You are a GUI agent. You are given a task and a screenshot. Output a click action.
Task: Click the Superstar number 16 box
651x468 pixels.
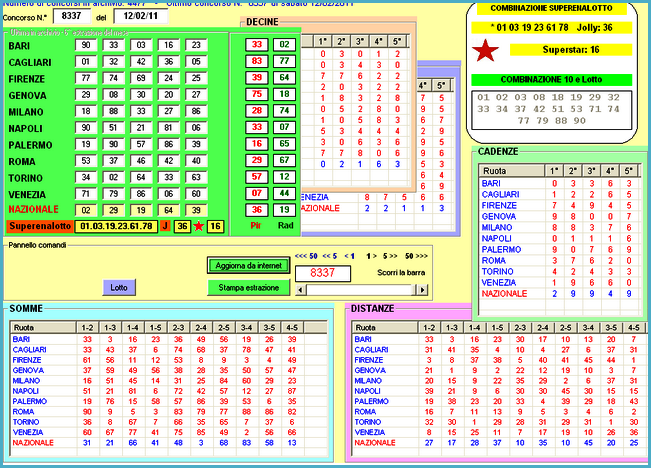tap(215, 226)
